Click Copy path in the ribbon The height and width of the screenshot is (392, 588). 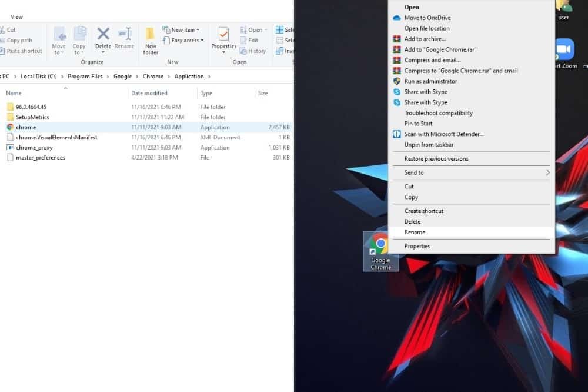pos(19,41)
